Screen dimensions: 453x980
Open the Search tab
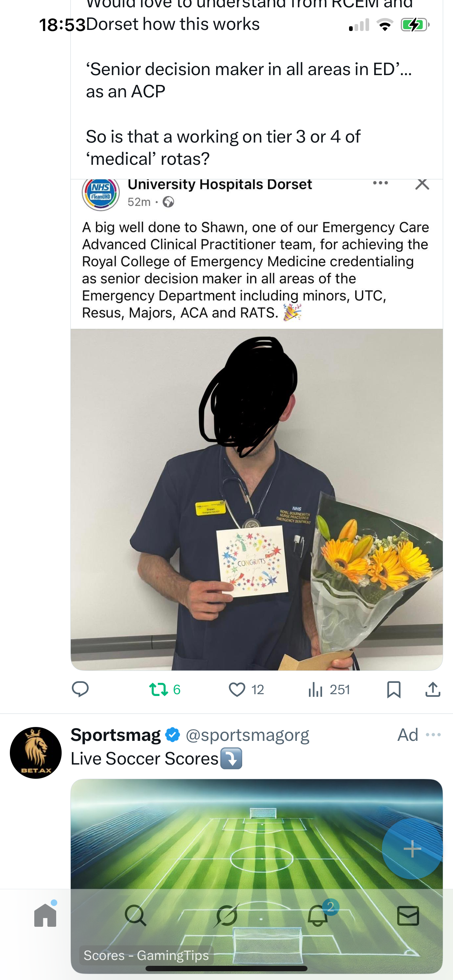[x=136, y=915]
